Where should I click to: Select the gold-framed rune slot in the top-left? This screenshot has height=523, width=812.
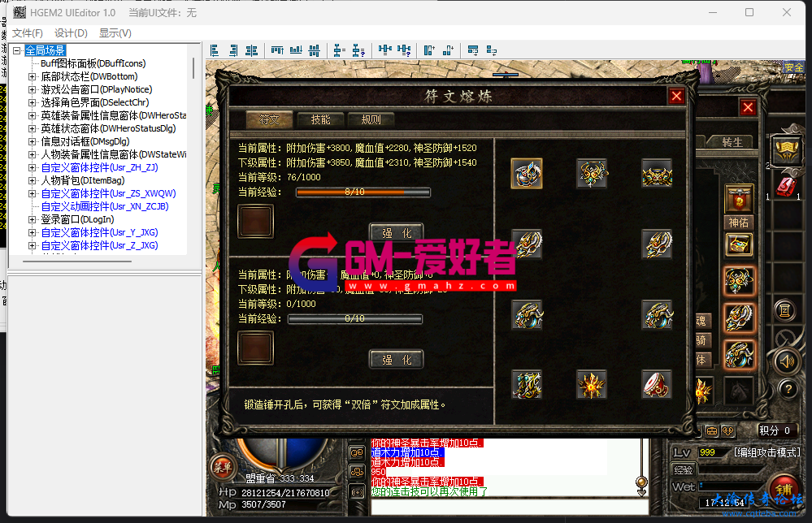click(x=527, y=173)
